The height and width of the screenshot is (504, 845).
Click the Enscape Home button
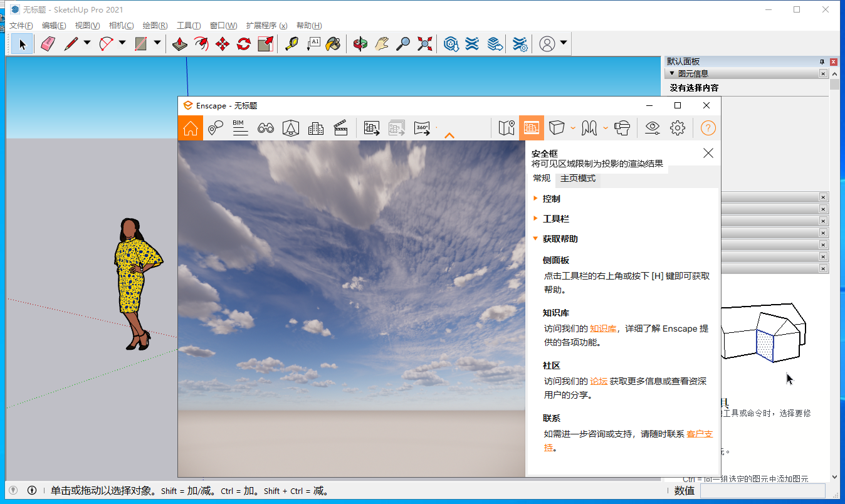pyautogui.click(x=190, y=128)
